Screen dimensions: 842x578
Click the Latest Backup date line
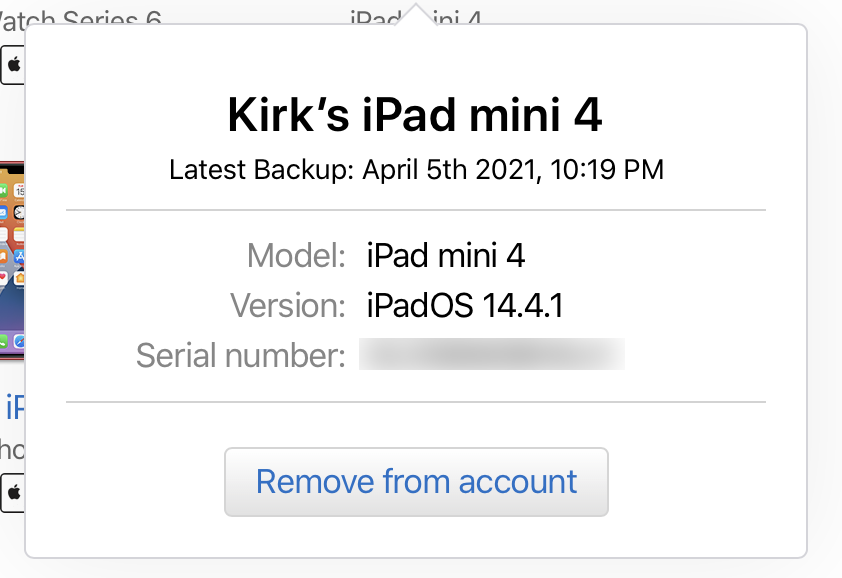[416, 170]
